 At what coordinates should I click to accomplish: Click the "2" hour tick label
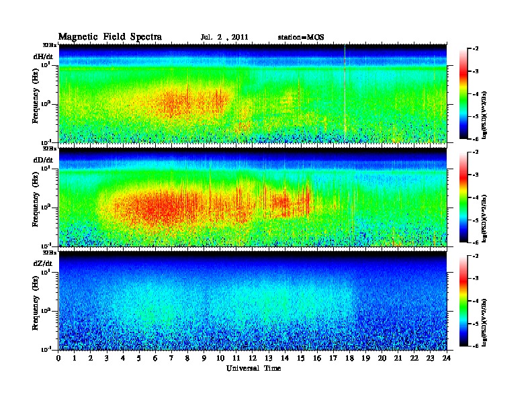(x=91, y=358)
